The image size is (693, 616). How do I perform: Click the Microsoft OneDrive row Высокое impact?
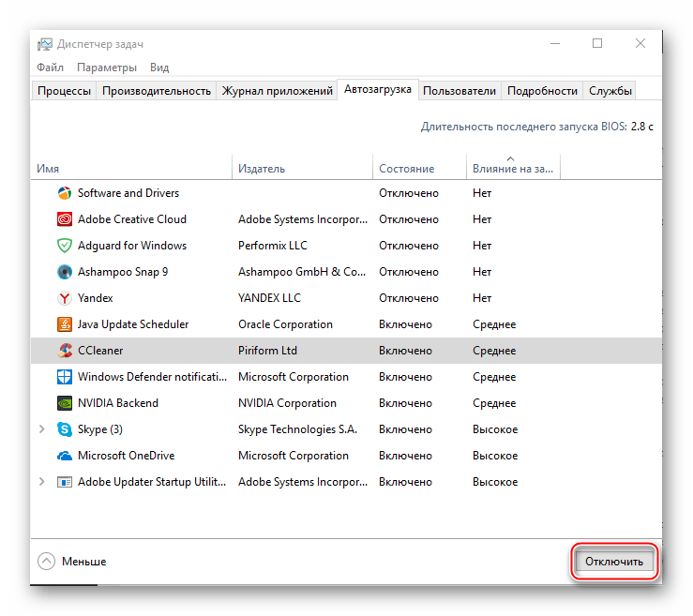coord(495,456)
